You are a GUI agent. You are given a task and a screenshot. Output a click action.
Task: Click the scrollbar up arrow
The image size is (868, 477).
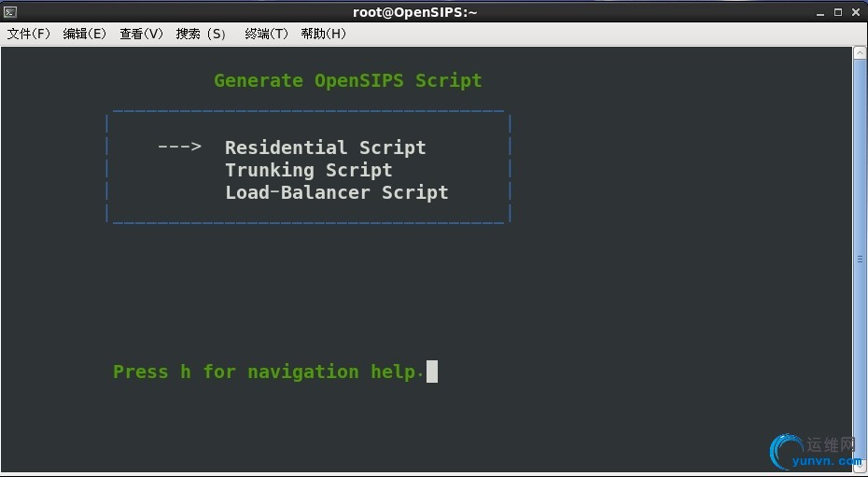pyautogui.click(x=860, y=52)
